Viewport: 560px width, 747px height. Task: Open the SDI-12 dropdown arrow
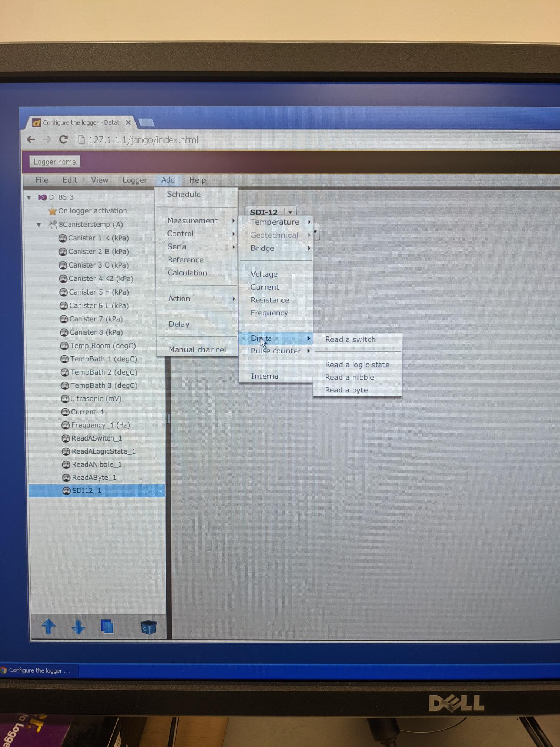(x=290, y=212)
